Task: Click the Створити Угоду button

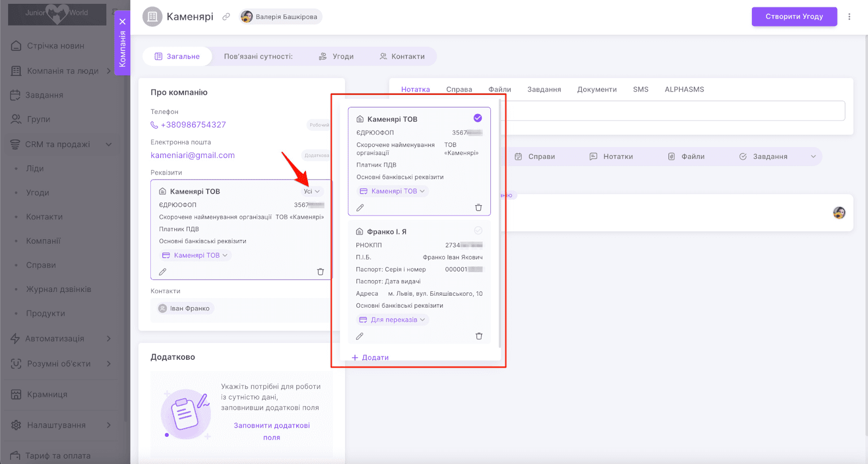Action: coord(794,17)
